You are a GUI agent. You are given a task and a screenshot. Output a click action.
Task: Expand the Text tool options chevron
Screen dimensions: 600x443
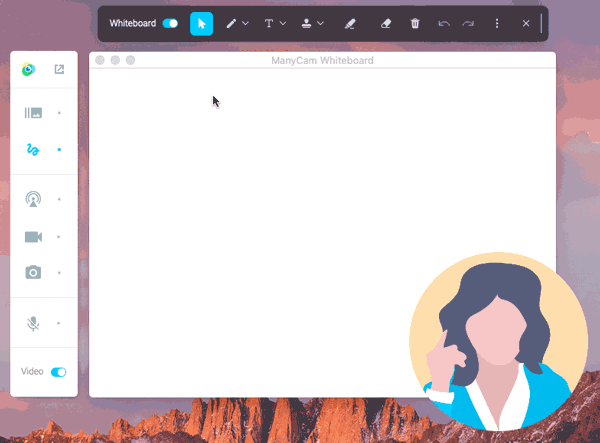click(x=283, y=24)
